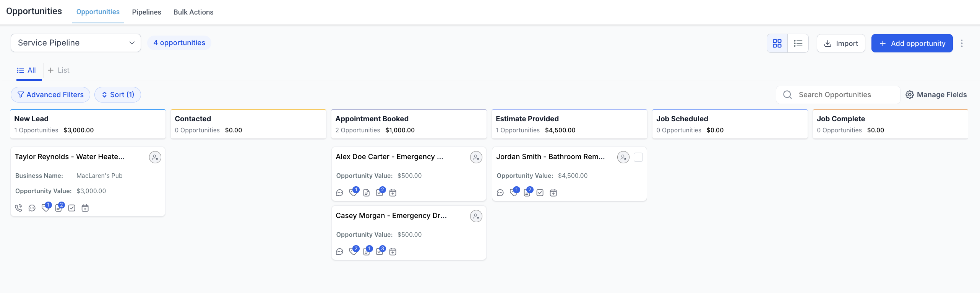Click the 4 opportunities count link
Screen dimensions: 980x293
(179, 42)
